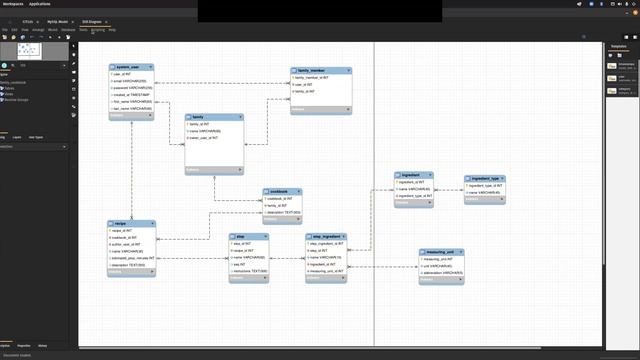Click the first icon under Templates tab

click(611, 55)
